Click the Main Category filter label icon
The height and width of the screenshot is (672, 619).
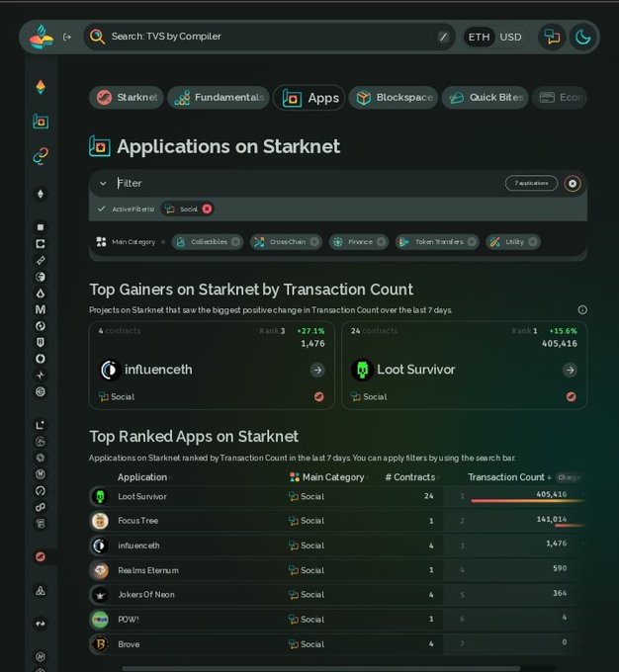(x=101, y=242)
